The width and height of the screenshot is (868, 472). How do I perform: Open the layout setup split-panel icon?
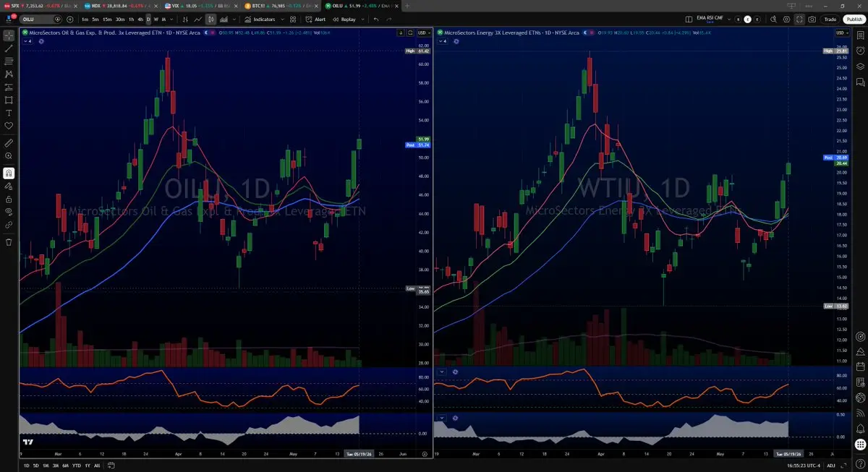(689, 20)
